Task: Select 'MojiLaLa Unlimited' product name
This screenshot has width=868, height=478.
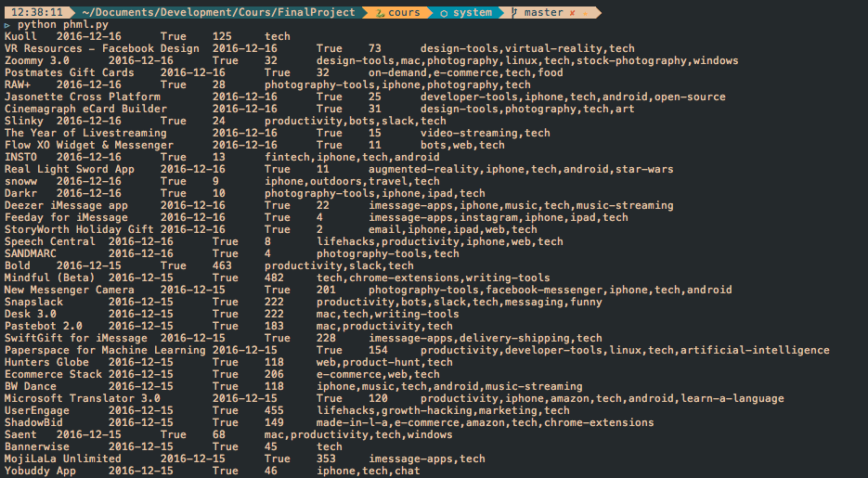Action: coord(63,459)
